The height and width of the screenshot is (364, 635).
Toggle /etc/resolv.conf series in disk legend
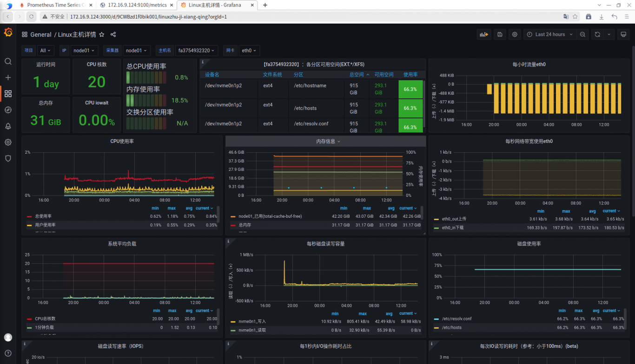(x=456, y=319)
